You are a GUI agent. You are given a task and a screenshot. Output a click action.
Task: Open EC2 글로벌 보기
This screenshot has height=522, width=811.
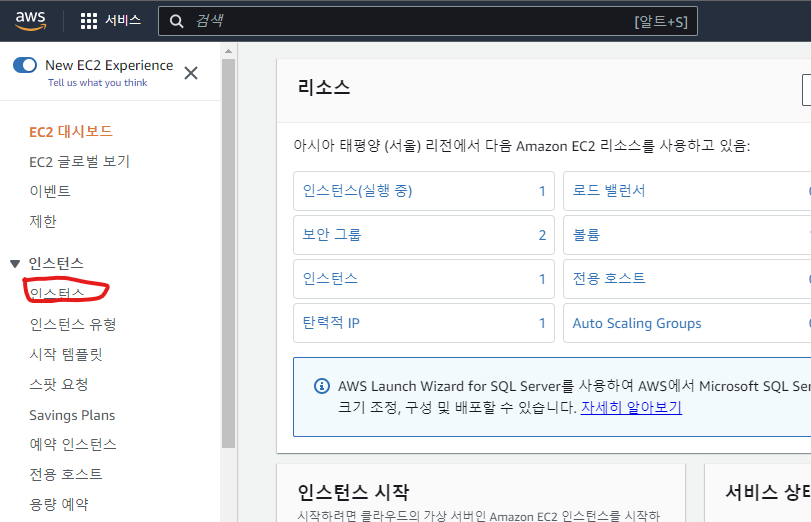pos(79,161)
